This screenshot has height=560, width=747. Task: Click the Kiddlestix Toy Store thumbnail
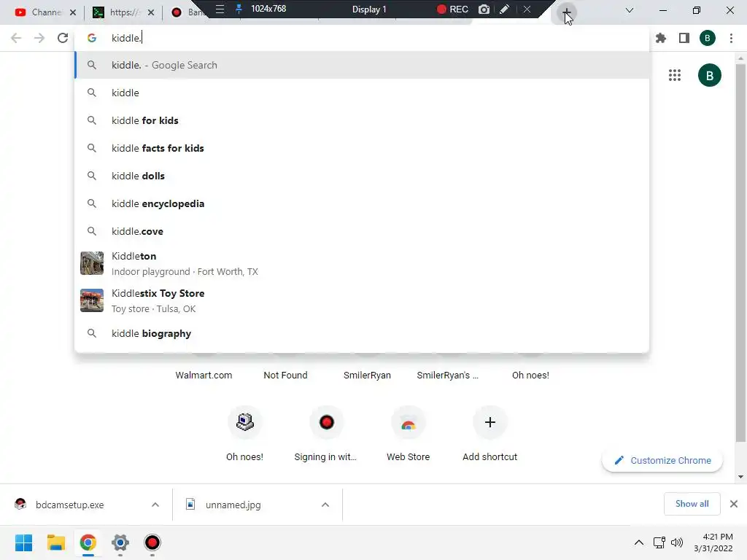92,300
